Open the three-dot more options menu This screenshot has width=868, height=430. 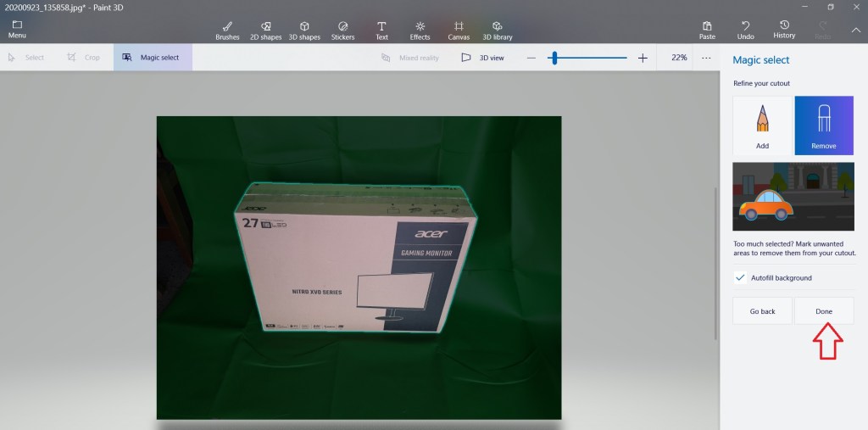tap(706, 58)
